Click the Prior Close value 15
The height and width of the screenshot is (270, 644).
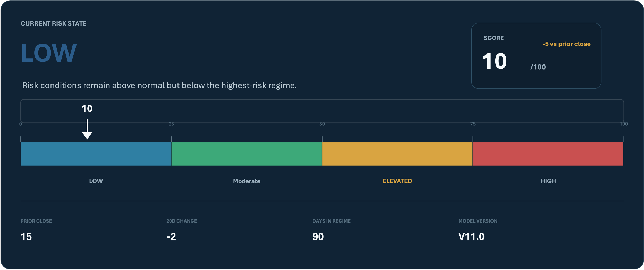26,236
